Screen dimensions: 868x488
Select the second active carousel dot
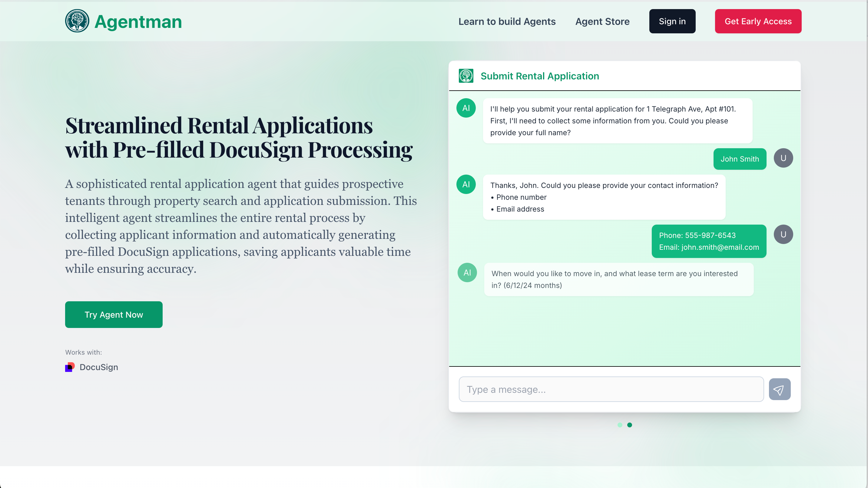click(x=629, y=425)
